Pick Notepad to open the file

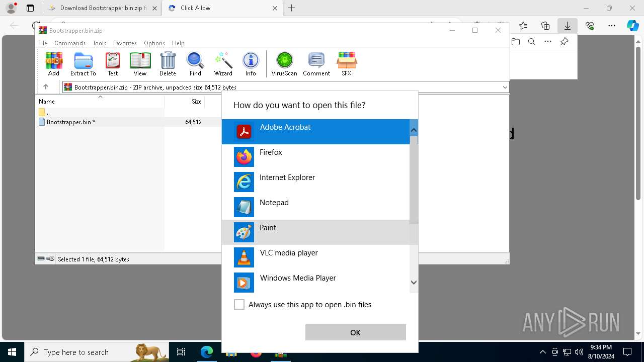click(316, 207)
